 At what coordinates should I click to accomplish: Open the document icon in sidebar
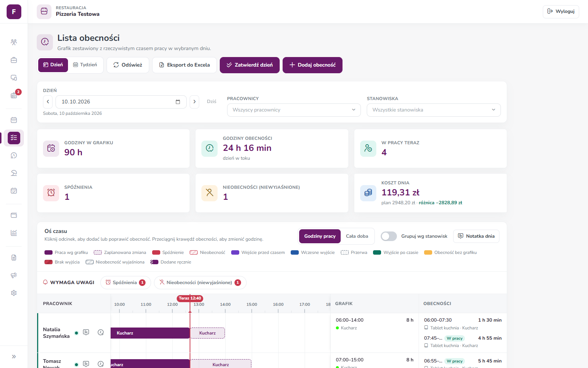[x=14, y=258]
